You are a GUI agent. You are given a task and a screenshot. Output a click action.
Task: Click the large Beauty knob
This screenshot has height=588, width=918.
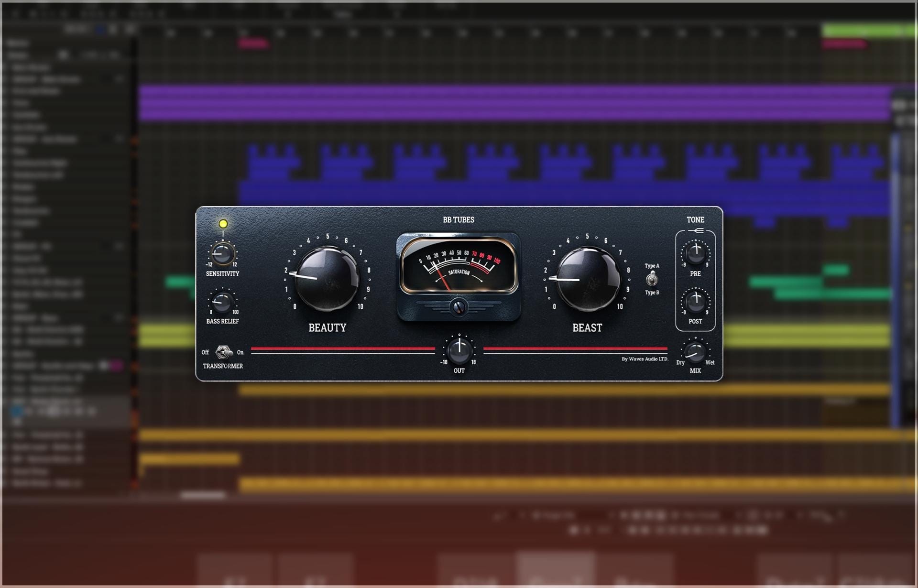[328, 278]
